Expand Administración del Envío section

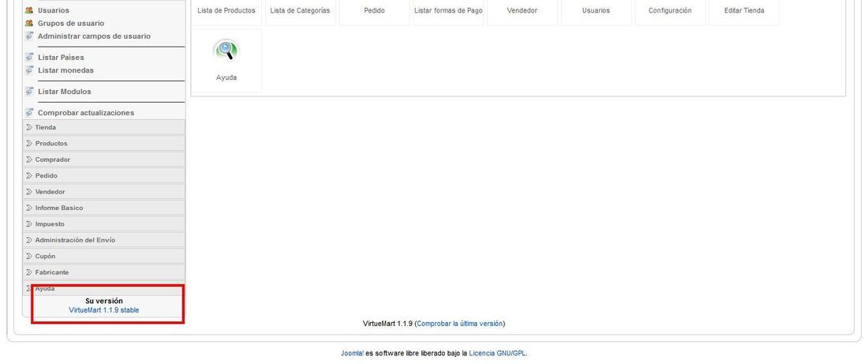click(103, 239)
